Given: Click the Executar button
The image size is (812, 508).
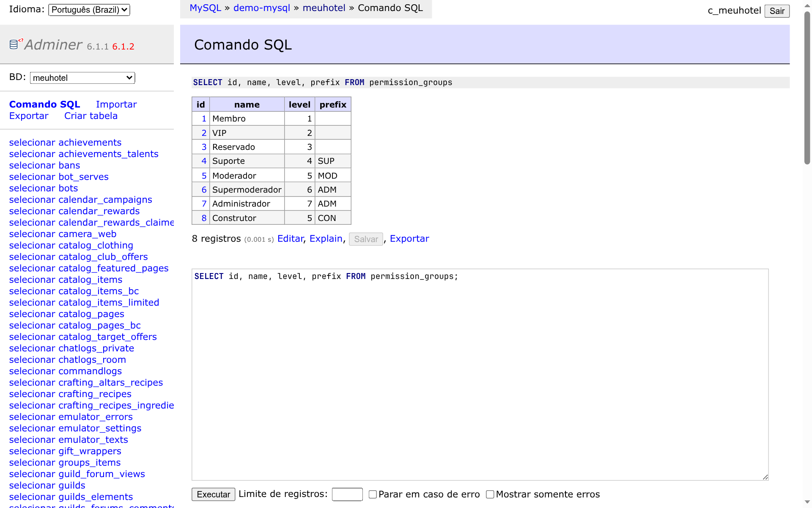Looking at the screenshot, I should tap(214, 494).
